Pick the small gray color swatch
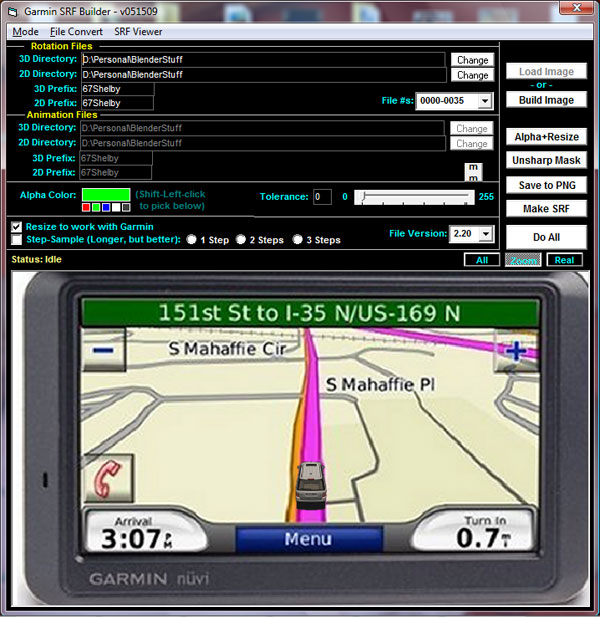The height and width of the screenshot is (617, 600). 126,207
